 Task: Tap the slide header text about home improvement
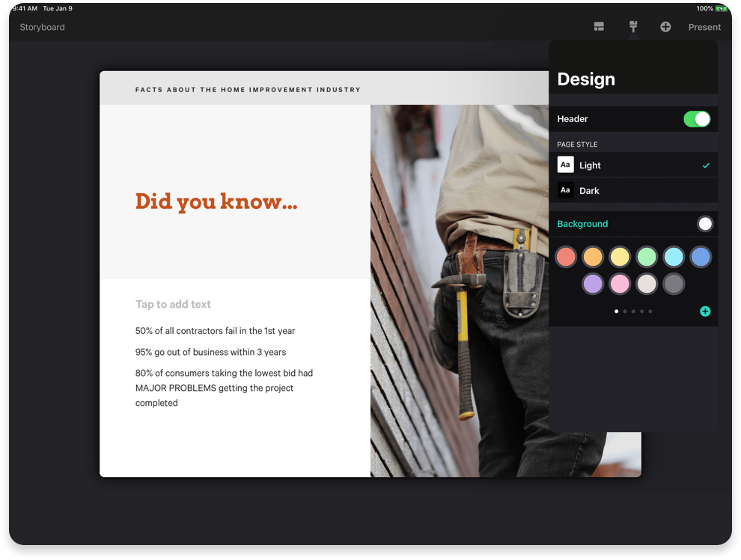pos(248,90)
